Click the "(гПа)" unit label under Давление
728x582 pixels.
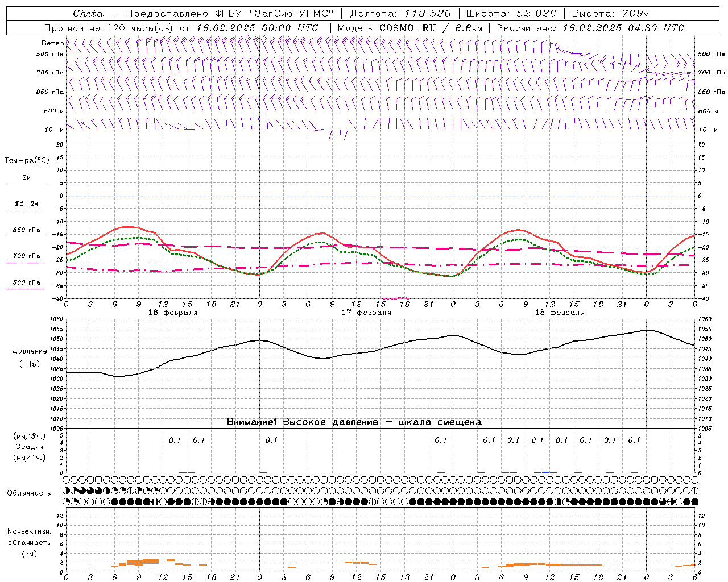pos(30,364)
